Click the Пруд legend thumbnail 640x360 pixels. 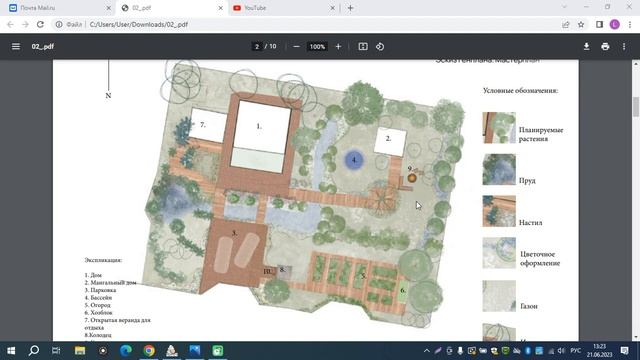pos(499,169)
